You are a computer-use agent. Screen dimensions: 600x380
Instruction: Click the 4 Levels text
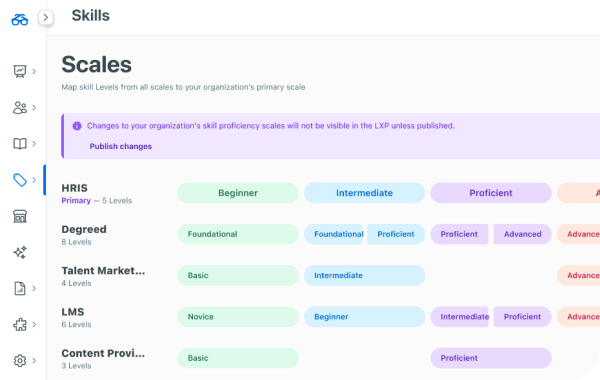pyautogui.click(x=77, y=283)
